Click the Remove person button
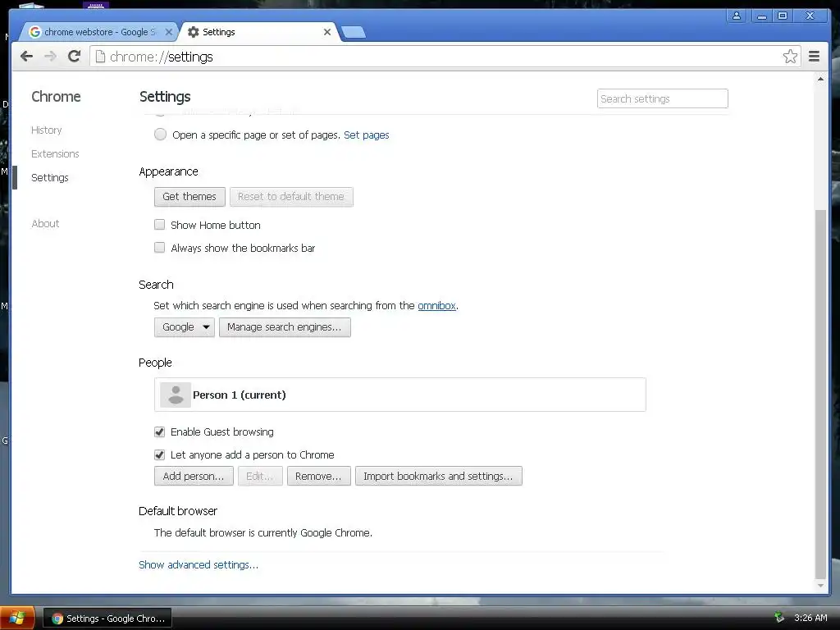This screenshot has width=840, height=630. [x=319, y=476]
